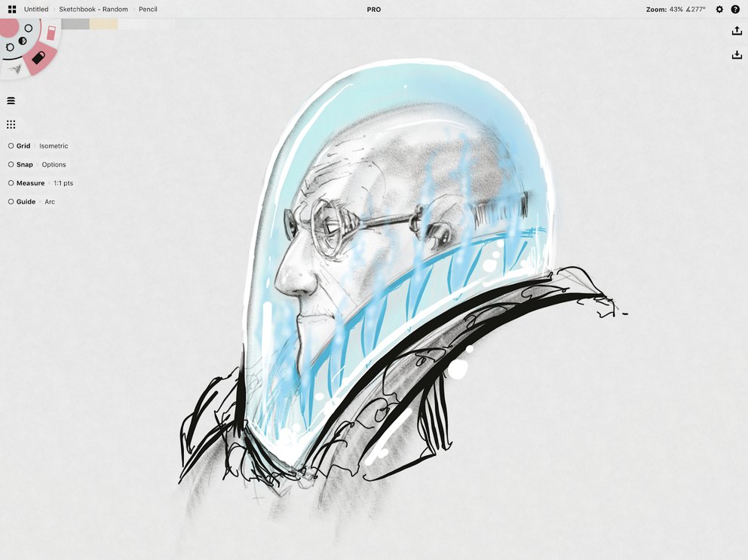Open the Snap Options selector
The width and height of the screenshot is (748, 560).
54,164
